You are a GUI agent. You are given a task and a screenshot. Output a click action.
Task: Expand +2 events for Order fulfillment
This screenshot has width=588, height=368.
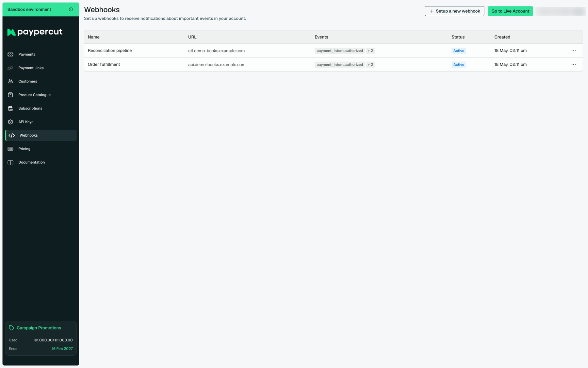pyautogui.click(x=370, y=64)
